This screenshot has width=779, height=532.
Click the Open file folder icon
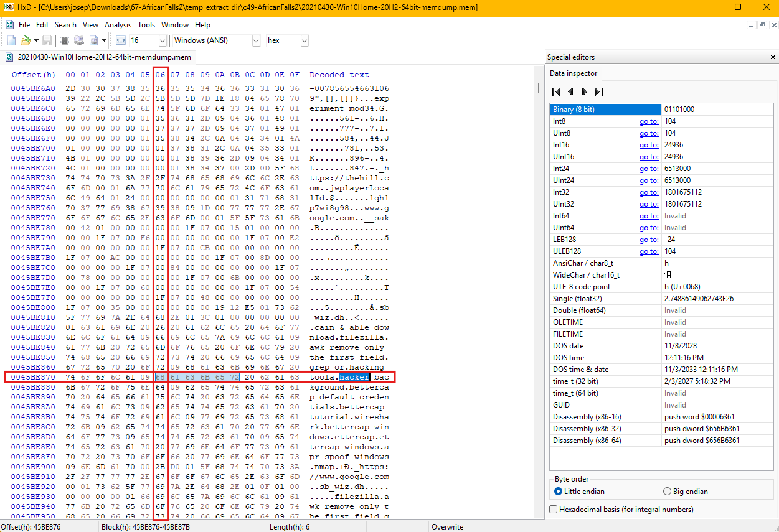coord(26,40)
